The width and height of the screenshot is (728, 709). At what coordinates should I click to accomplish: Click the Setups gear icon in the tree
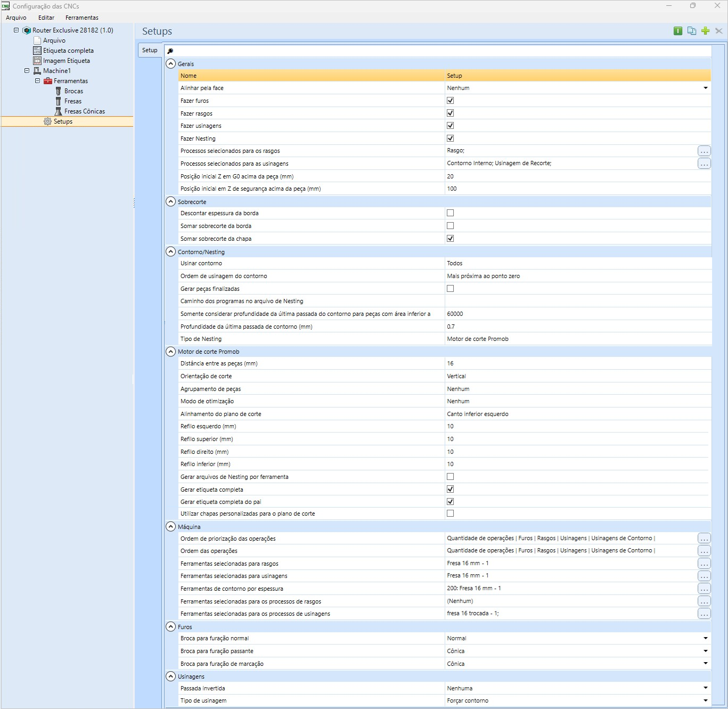pyautogui.click(x=48, y=121)
